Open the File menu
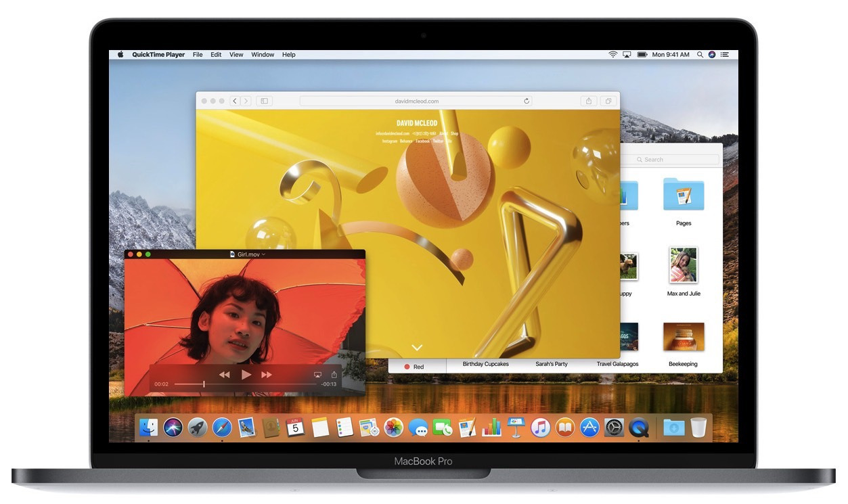This screenshot has width=848, height=504. [x=198, y=55]
